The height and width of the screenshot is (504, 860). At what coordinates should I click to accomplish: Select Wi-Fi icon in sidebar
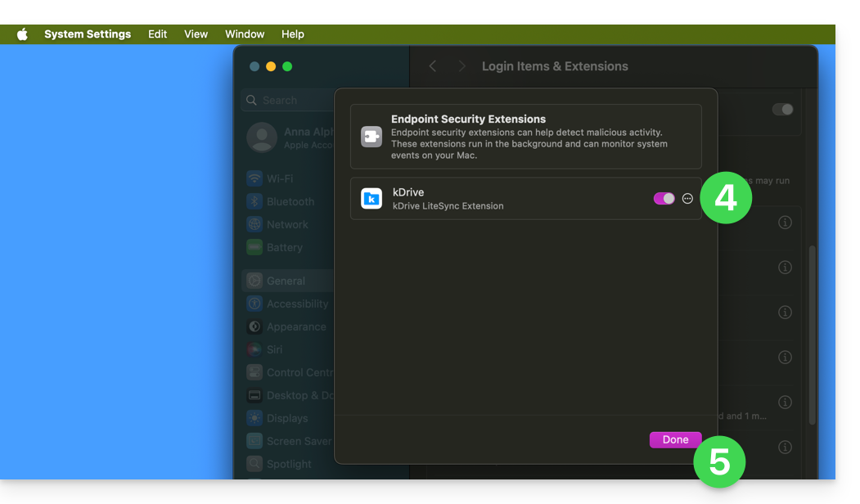254,178
